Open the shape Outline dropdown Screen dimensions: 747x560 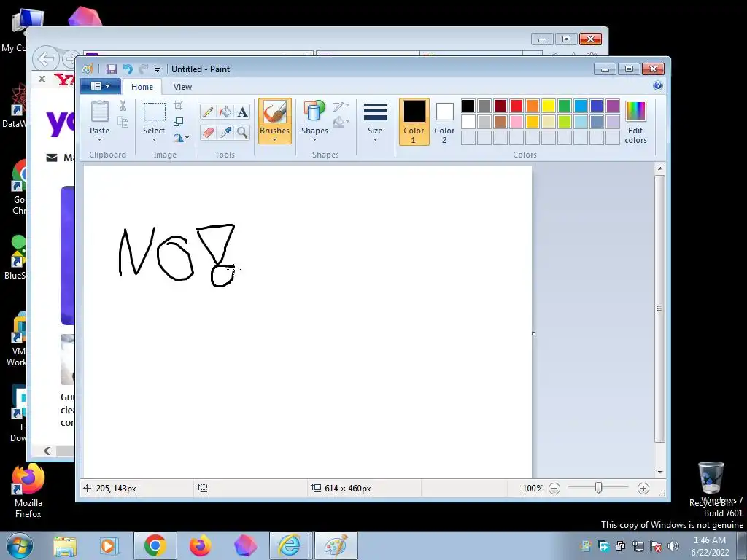341,106
